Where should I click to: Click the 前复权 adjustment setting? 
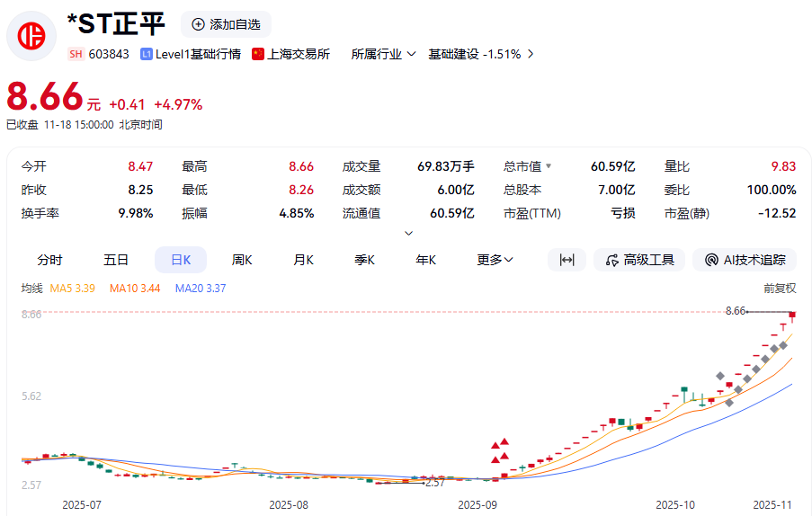(x=779, y=289)
